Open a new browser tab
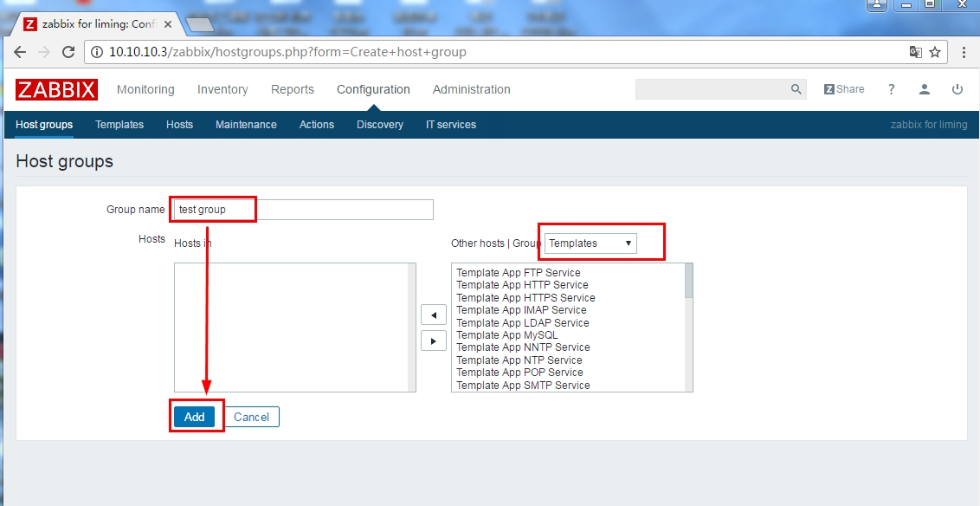 200,25
